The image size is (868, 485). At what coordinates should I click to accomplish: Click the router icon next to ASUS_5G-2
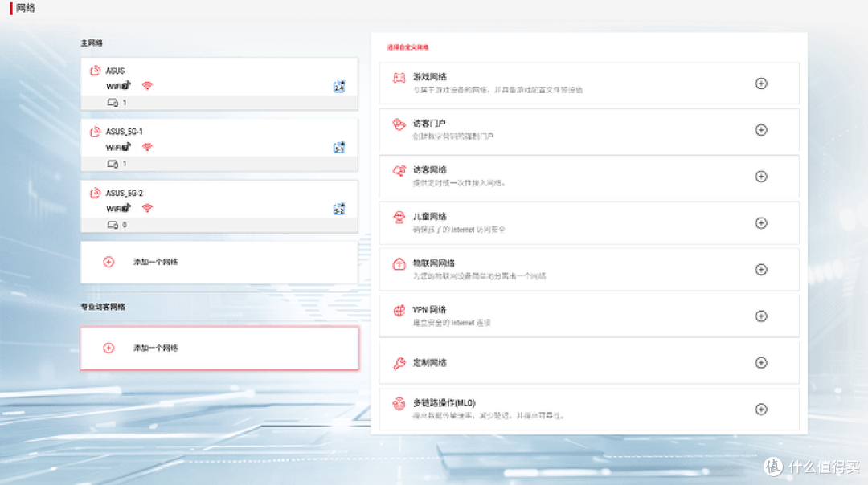click(x=95, y=193)
